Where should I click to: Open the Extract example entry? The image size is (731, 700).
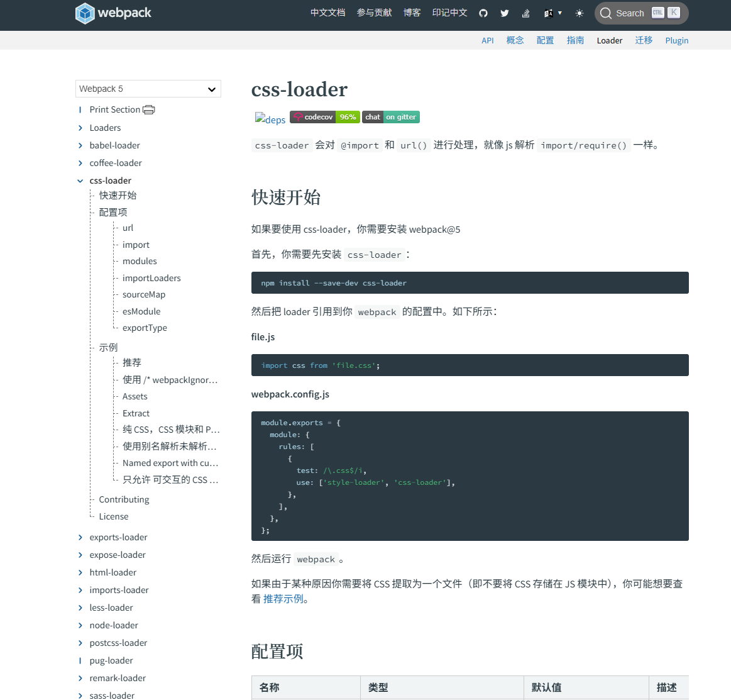[136, 413]
